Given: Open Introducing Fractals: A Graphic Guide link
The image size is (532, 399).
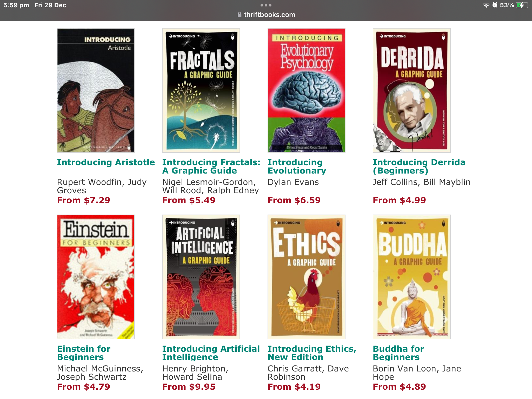Looking at the screenshot, I should tap(211, 167).
